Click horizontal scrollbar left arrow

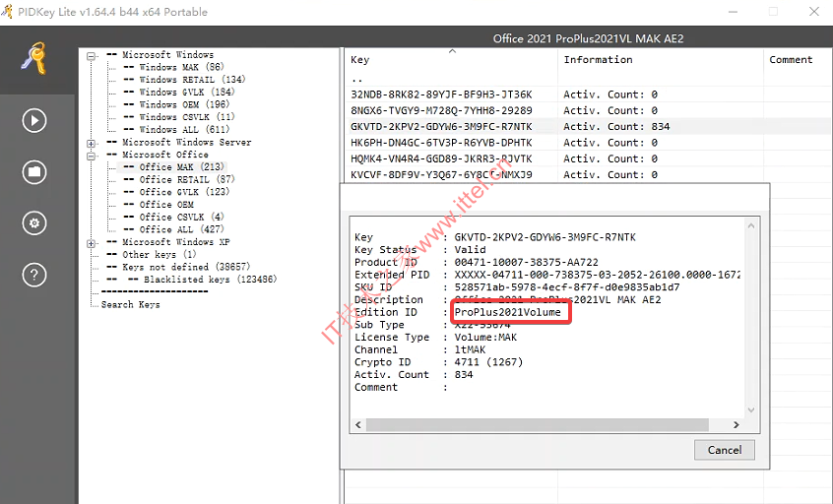click(358, 425)
